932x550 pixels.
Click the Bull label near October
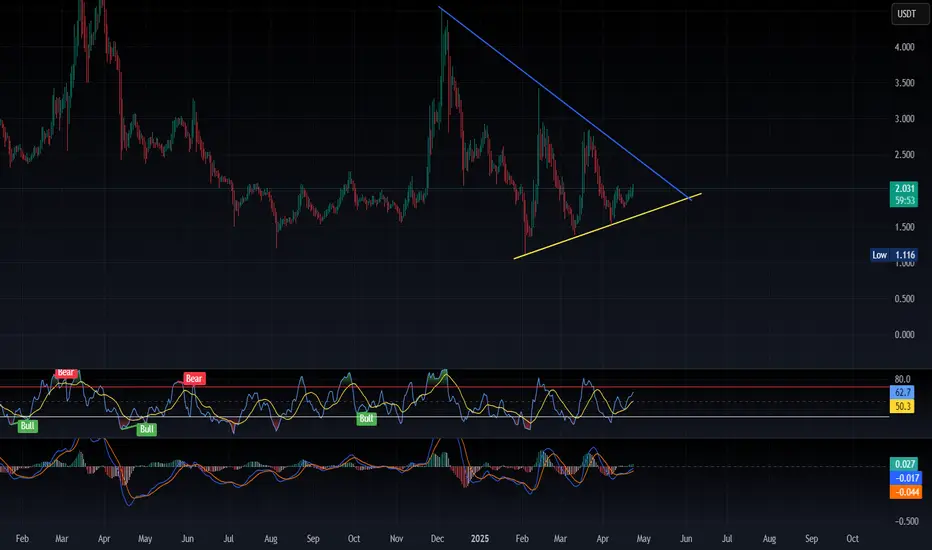pos(366,419)
